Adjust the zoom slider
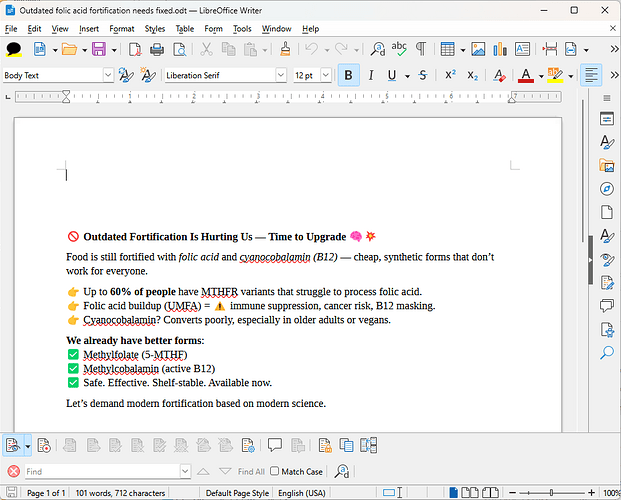Viewport: 621px width, 500px height. (x=551, y=493)
